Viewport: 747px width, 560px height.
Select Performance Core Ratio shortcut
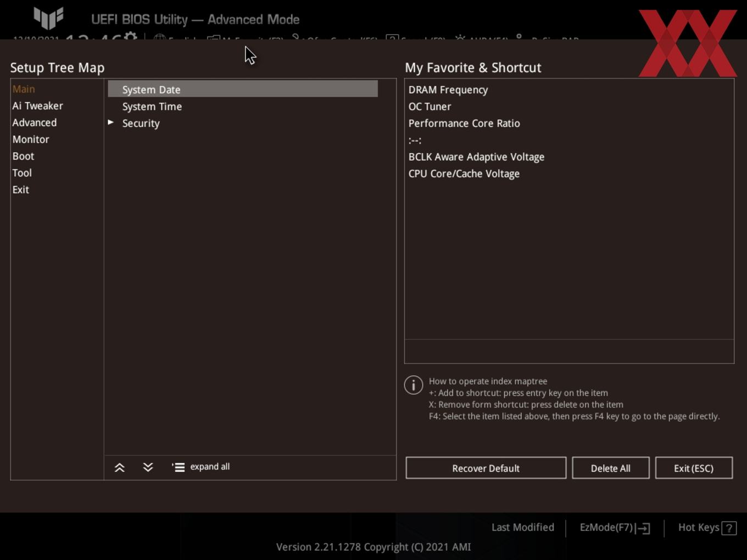(464, 124)
